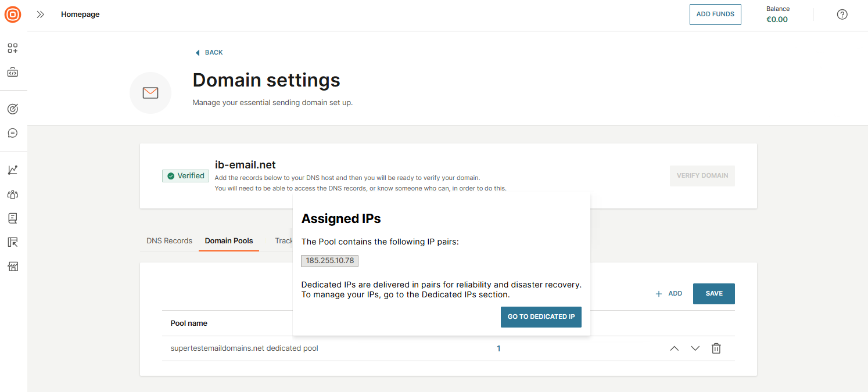Click the apps grid icon in sidebar
Screen dimensions: 868x392
[12, 49]
